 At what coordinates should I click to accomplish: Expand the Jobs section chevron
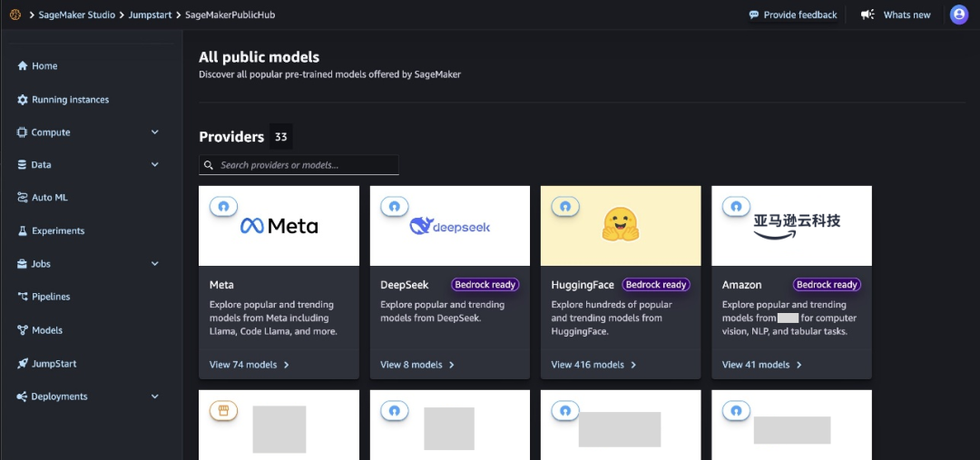[x=155, y=264]
